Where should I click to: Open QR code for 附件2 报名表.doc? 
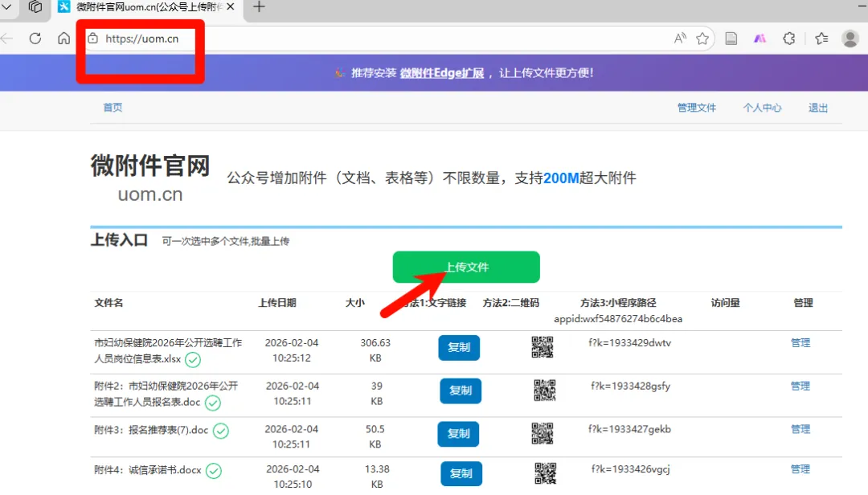[x=545, y=391]
